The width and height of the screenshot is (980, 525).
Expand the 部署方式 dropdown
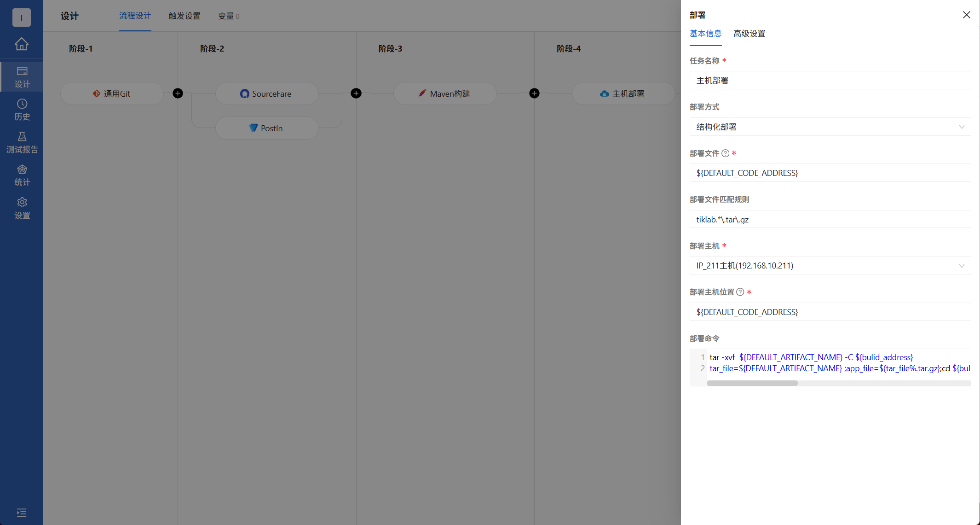tap(830, 127)
